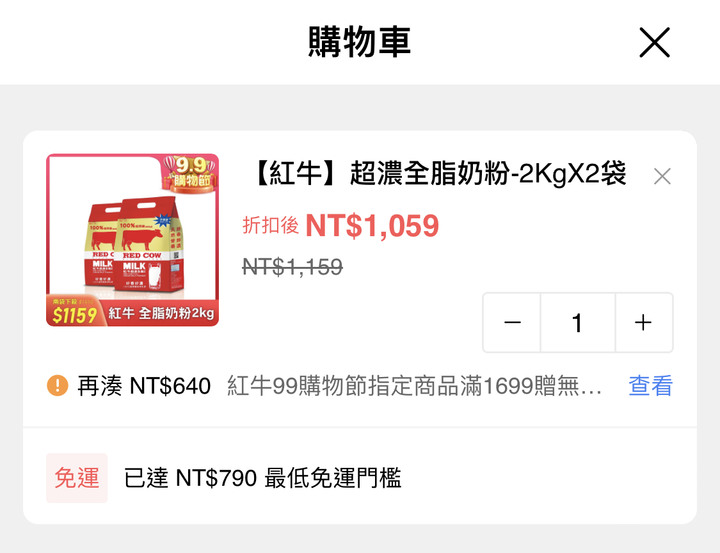Decrease quantity with the minus button
The width and height of the screenshot is (720, 553).
(x=512, y=322)
